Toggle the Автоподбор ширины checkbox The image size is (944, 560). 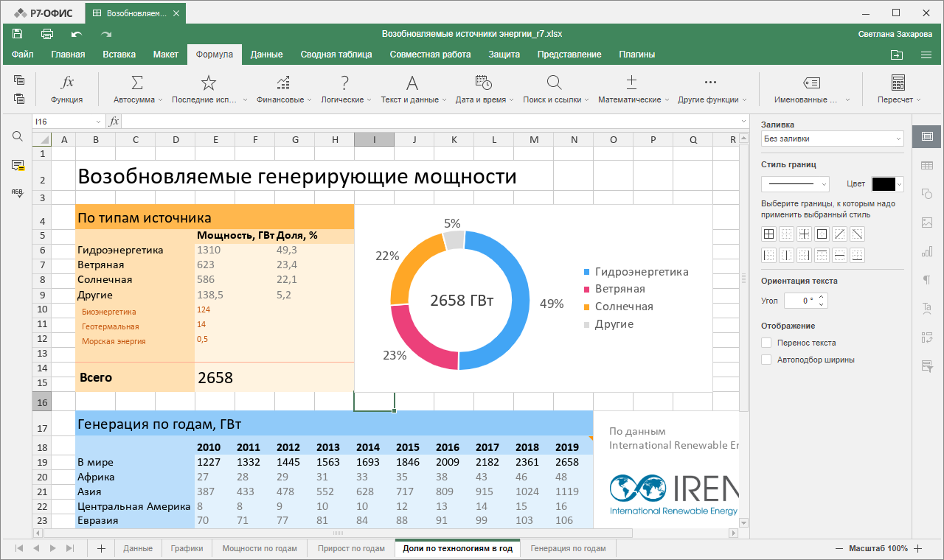pos(766,360)
